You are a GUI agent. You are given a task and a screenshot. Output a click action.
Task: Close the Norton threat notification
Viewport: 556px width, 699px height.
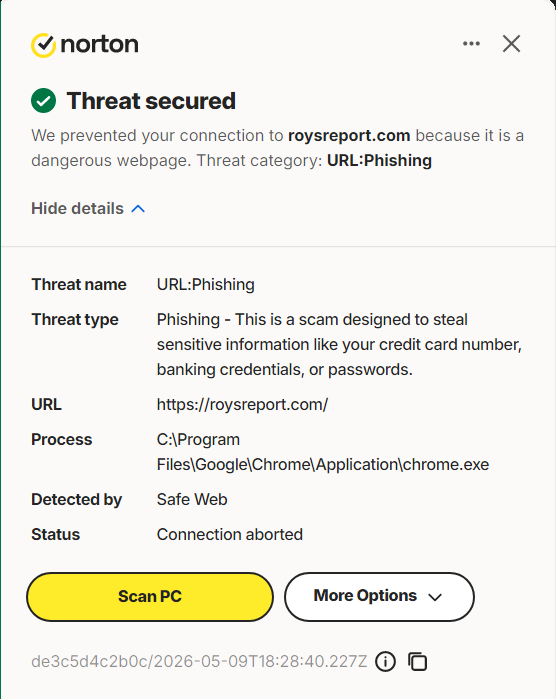coord(511,44)
